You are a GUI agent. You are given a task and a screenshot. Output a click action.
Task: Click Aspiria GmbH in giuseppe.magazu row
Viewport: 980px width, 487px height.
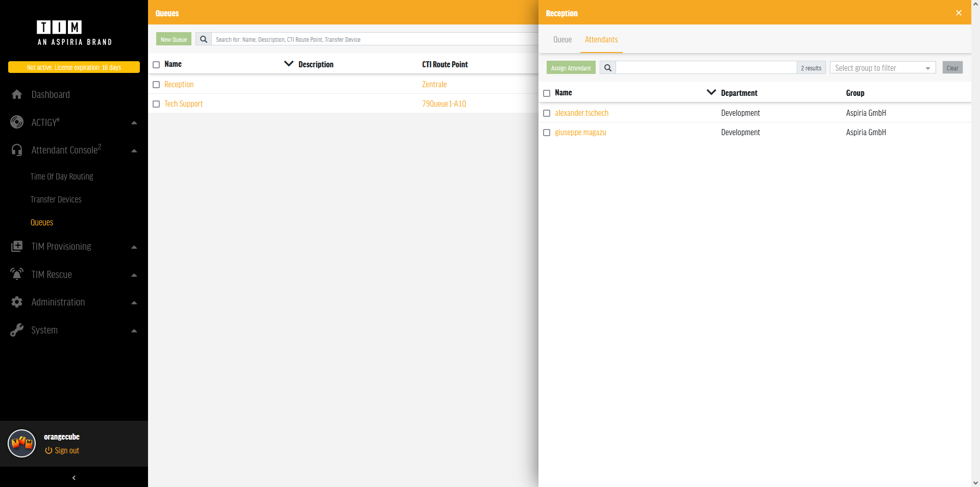tap(866, 132)
